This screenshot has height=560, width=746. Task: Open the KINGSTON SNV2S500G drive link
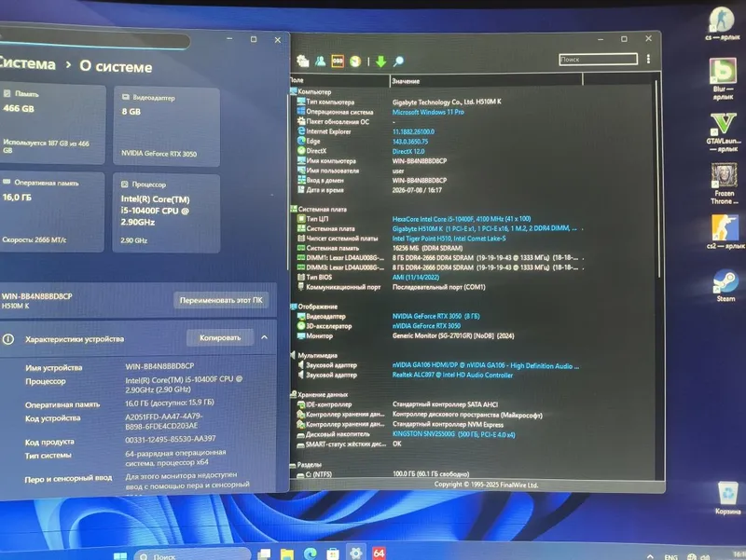[453, 434]
